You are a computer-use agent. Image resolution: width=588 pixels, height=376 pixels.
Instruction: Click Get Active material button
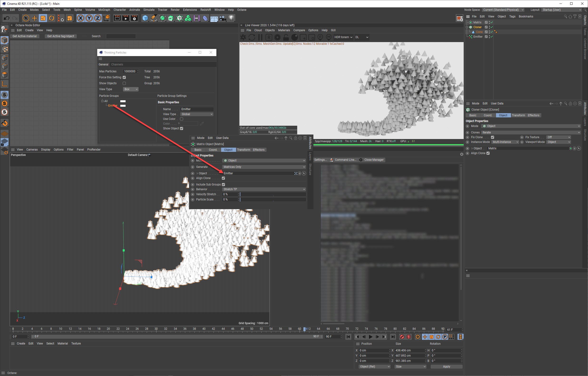pos(24,36)
